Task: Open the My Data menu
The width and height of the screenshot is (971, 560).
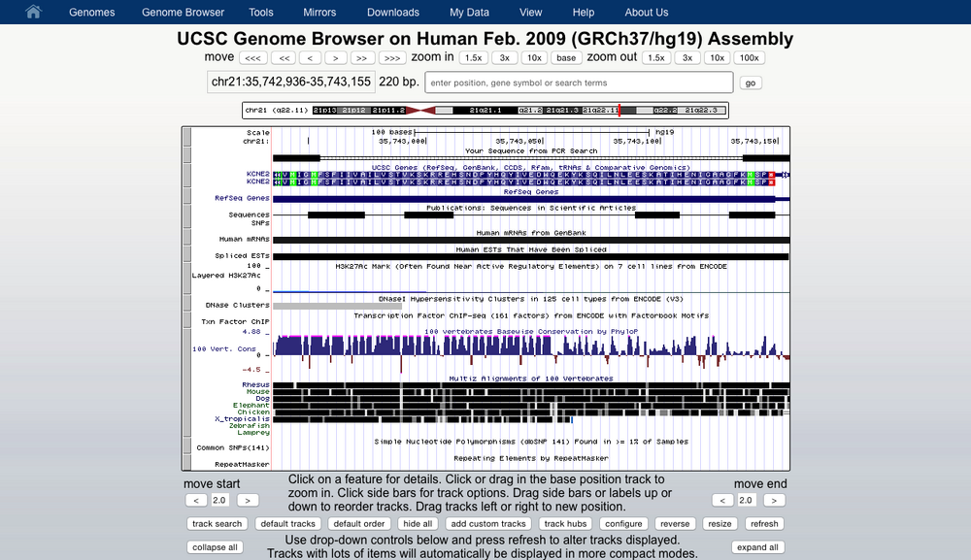Action: (x=469, y=13)
